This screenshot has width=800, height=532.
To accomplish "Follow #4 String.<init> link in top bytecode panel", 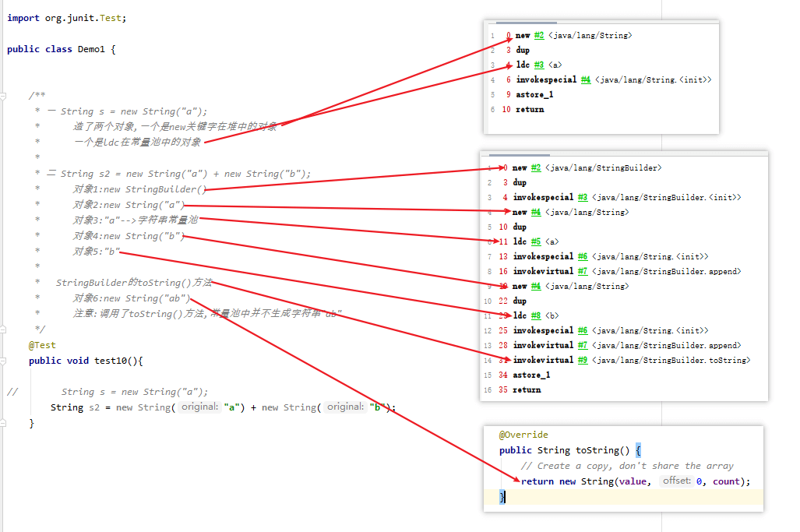I will point(585,79).
